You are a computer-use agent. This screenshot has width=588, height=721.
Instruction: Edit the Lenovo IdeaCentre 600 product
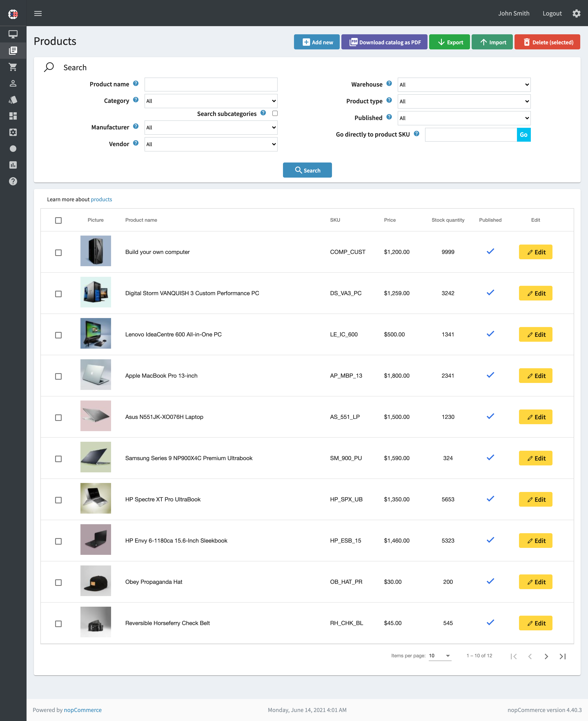point(536,335)
